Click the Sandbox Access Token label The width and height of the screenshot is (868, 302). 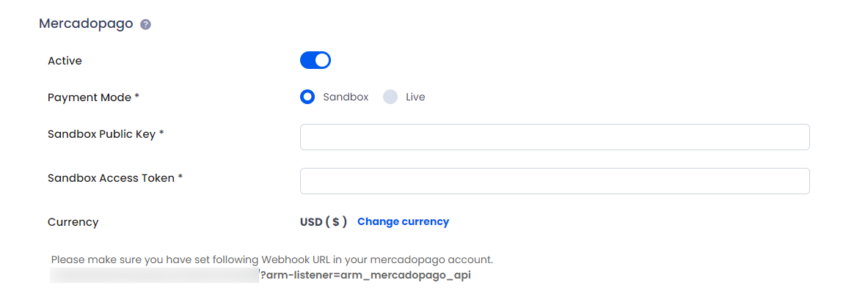click(115, 178)
